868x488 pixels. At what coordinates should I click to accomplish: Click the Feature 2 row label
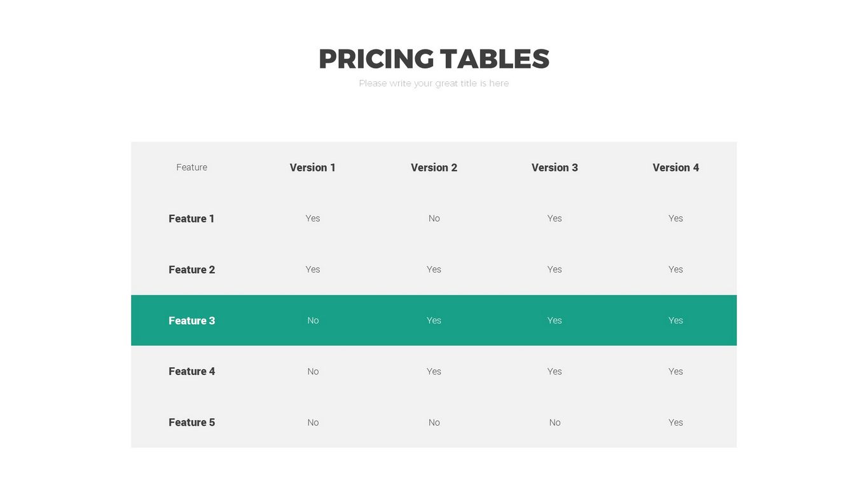191,269
